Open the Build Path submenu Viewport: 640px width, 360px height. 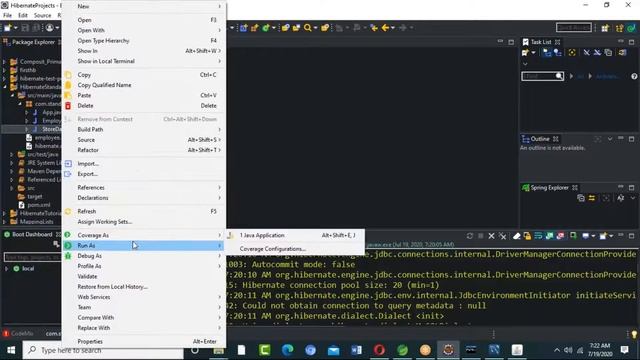(144, 129)
